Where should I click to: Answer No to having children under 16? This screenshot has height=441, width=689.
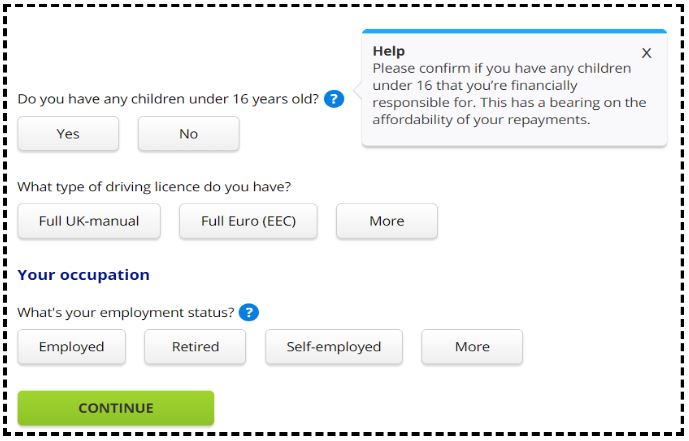[x=189, y=134]
